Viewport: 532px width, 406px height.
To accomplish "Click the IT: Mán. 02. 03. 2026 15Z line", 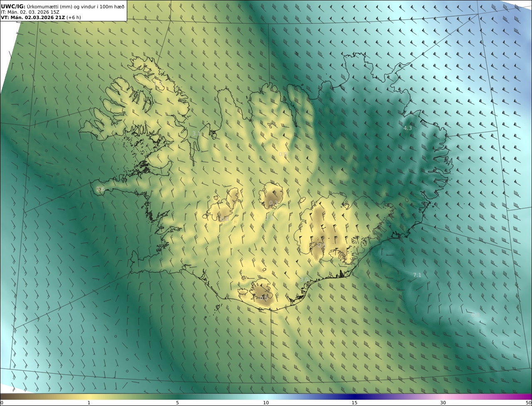I will (30, 12).
